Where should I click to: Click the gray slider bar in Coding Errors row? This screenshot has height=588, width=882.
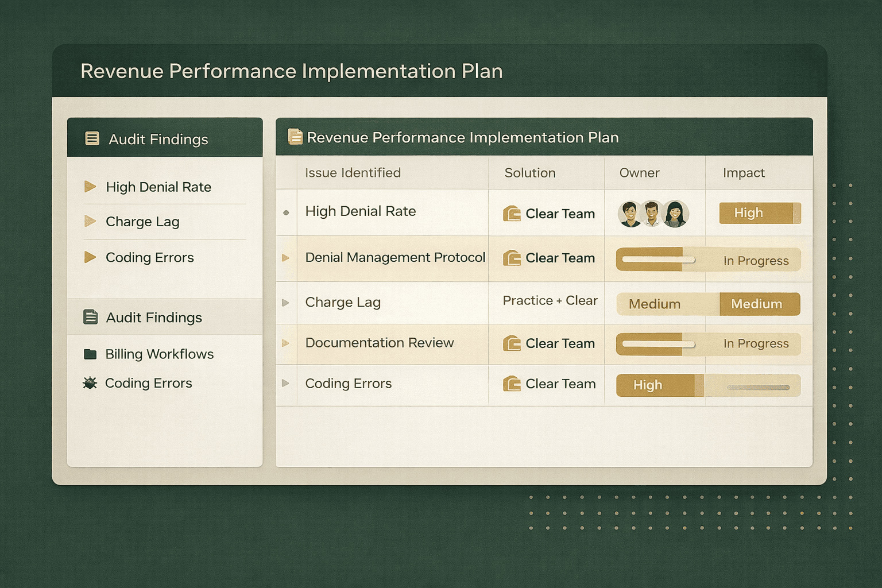pyautogui.click(x=758, y=388)
